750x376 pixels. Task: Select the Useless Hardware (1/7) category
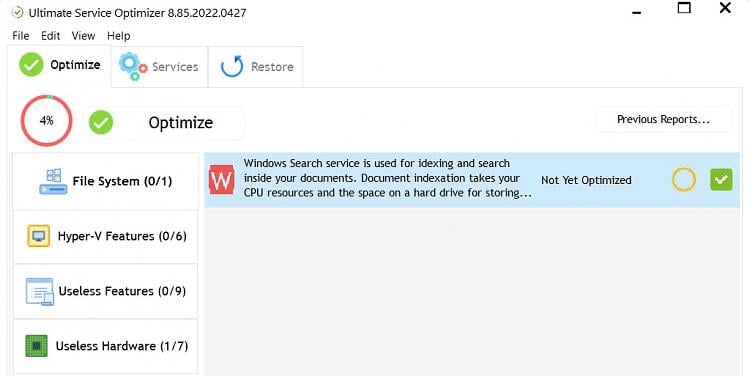click(106, 346)
